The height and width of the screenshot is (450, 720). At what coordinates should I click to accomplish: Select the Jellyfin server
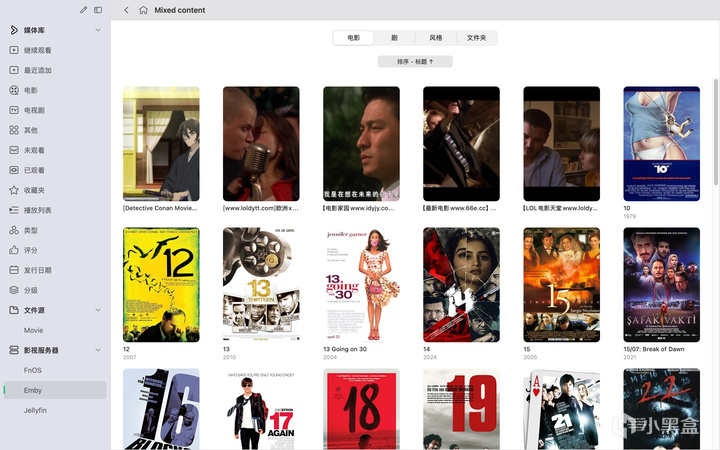click(x=35, y=410)
